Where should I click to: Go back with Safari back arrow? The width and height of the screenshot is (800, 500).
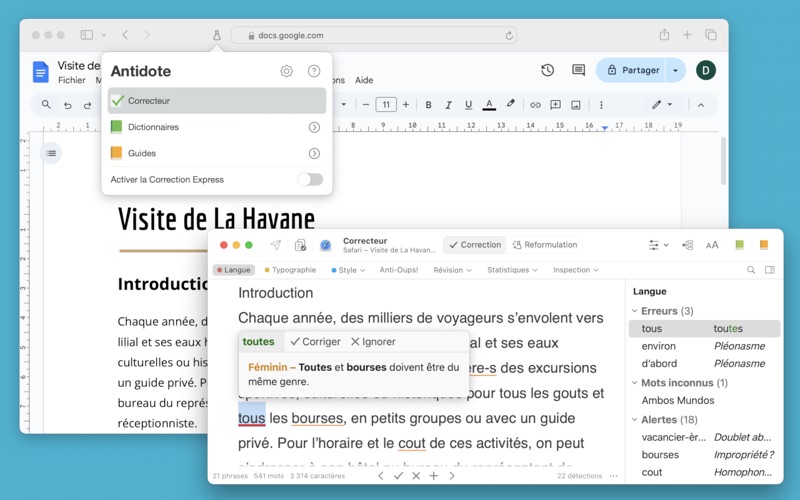tap(125, 35)
